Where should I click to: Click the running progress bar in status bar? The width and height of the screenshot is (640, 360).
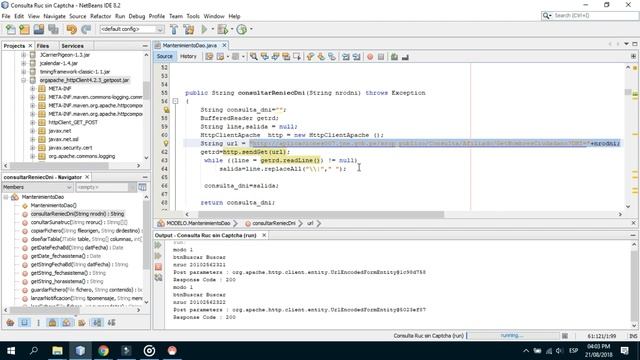(513, 336)
